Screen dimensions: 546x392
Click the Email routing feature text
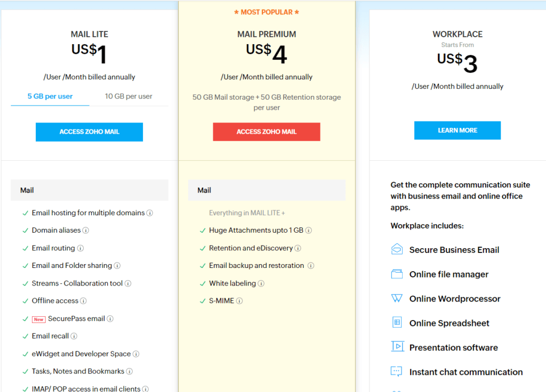click(53, 248)
